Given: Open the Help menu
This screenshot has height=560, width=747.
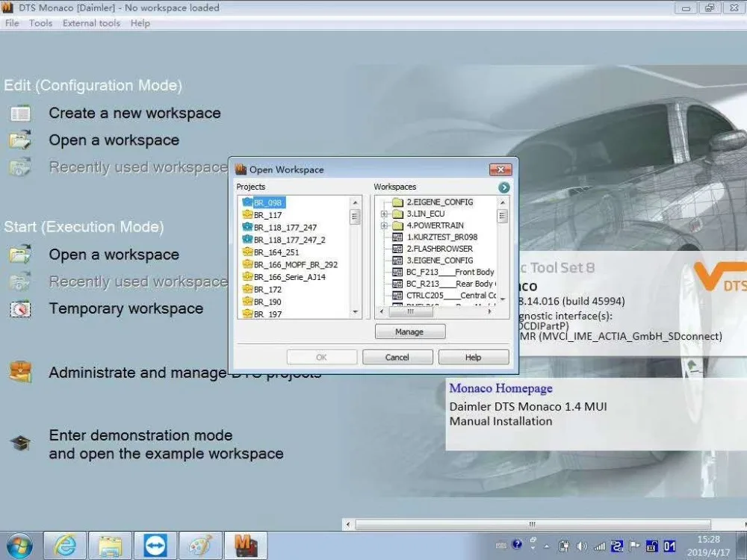Looking at the screenshot, I should [140, 23].
